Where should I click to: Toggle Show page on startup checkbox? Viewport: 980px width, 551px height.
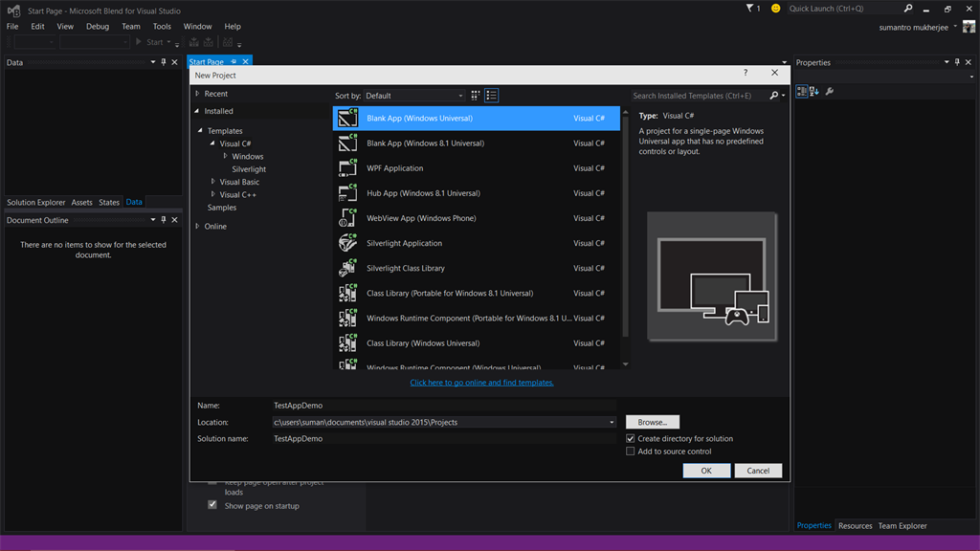[212, 505]
